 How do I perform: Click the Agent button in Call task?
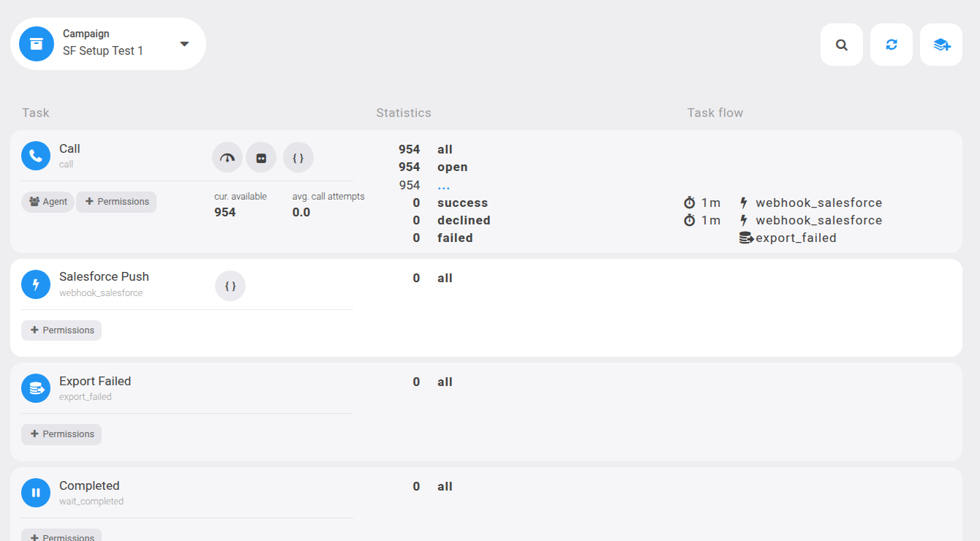tap(48, 202)
